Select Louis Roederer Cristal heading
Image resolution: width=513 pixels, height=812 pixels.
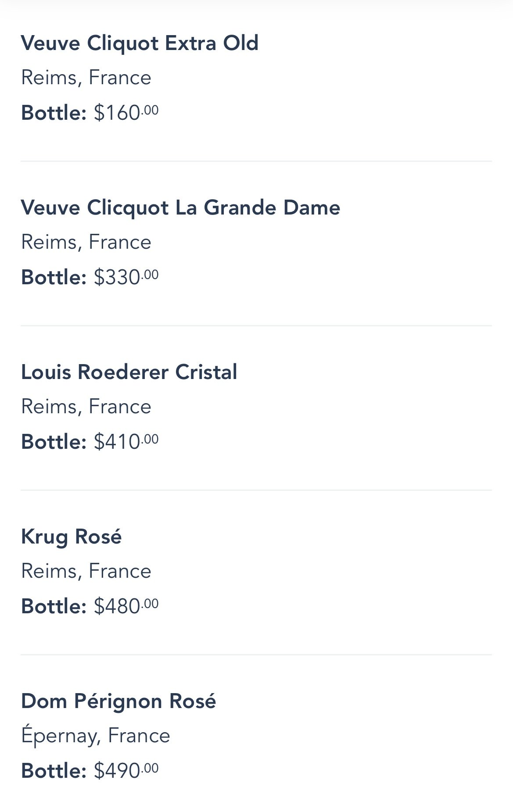coord(129,372)
